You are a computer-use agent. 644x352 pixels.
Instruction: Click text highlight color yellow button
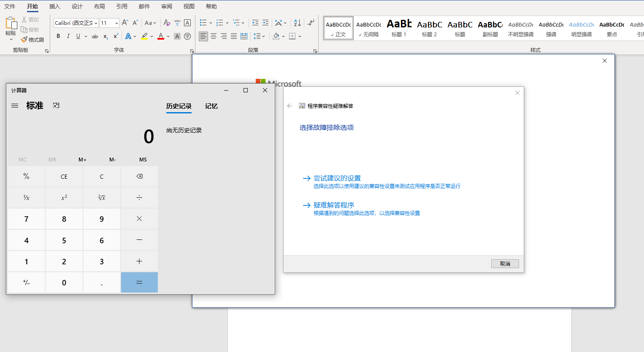pos(145,36)
